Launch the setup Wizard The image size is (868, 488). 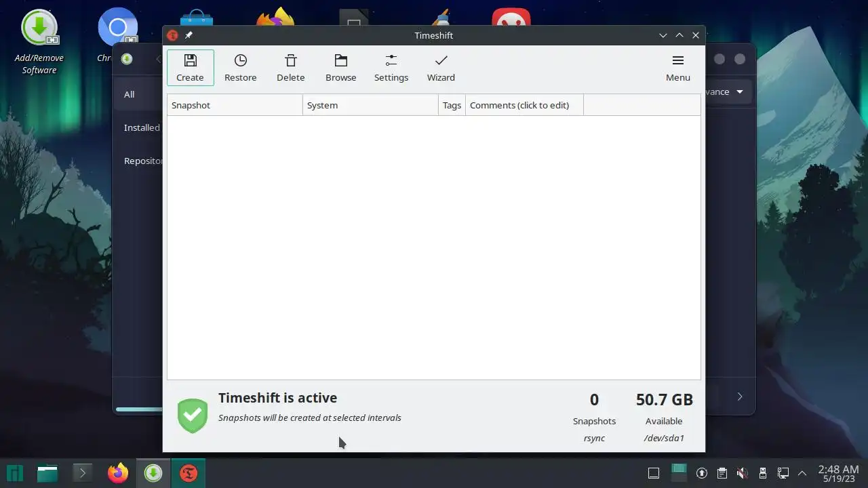pos(441,68)
